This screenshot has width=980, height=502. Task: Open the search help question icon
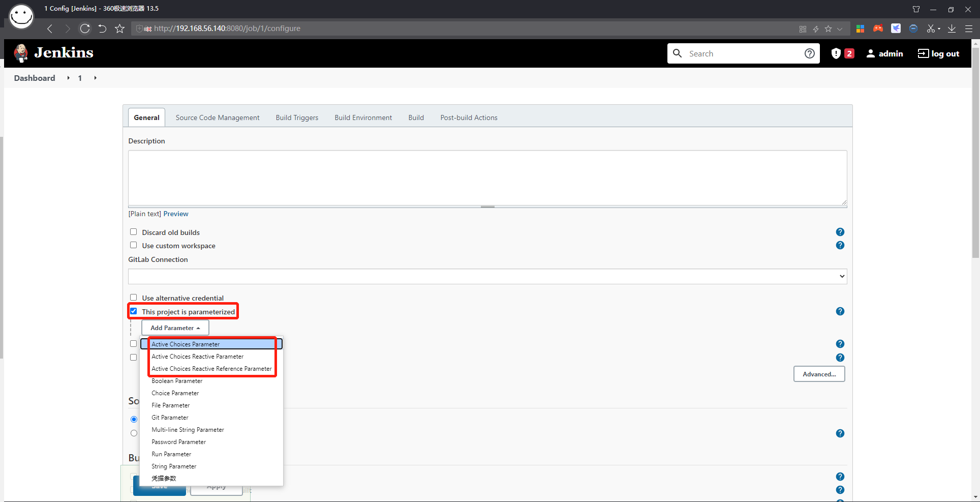(x=810, y=53)
